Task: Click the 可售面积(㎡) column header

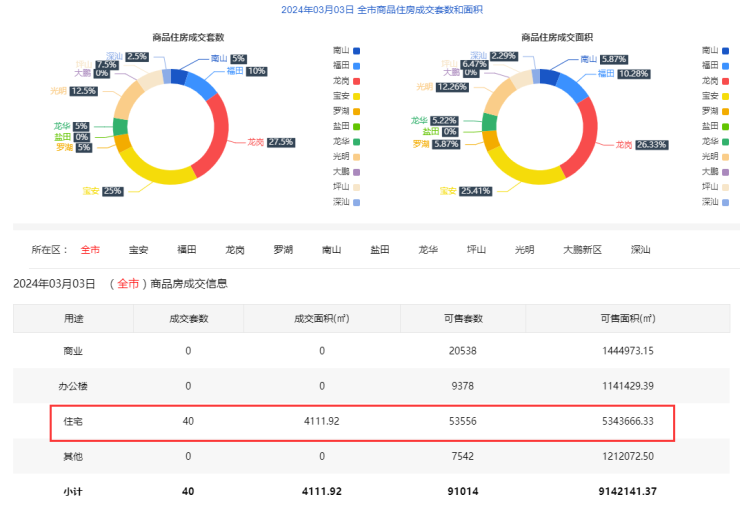Action: [627, 318]
